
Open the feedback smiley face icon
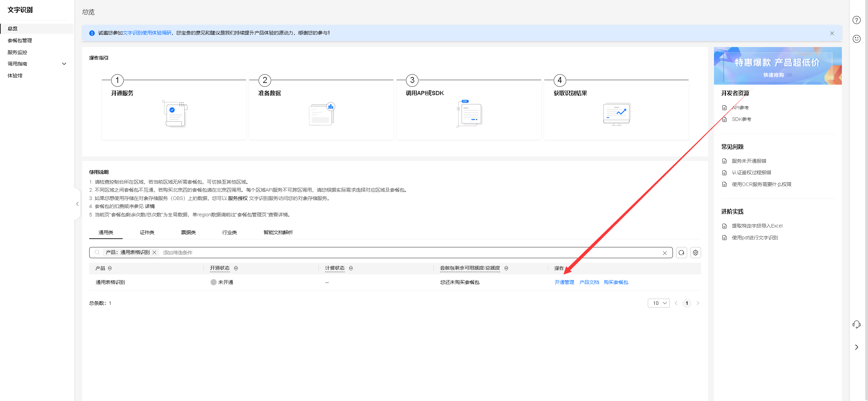click(x=857, y=39)
